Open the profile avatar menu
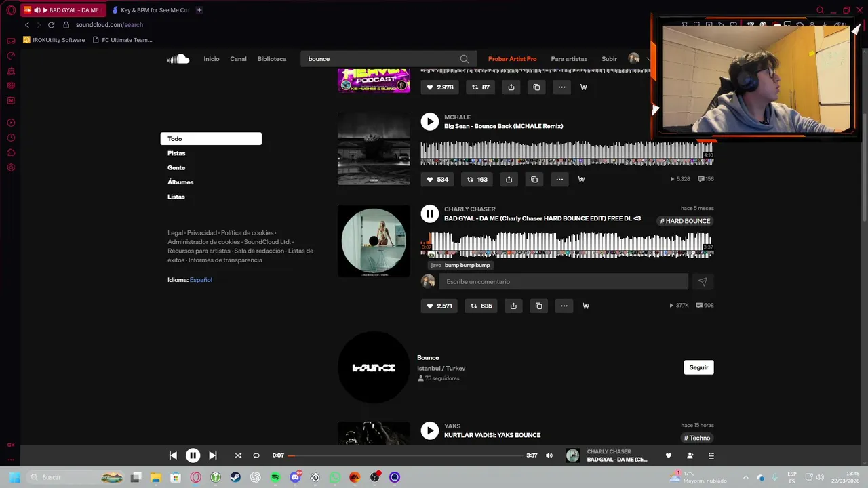 pos(634,59)
